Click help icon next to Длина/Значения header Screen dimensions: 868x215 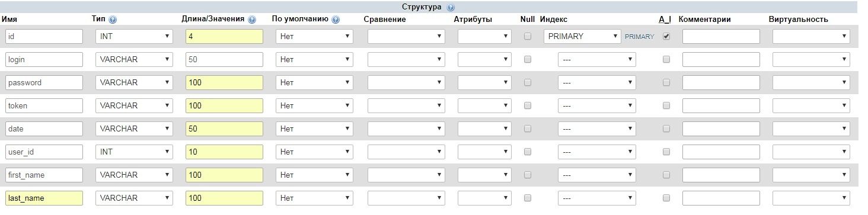click(x=252, y=20)
